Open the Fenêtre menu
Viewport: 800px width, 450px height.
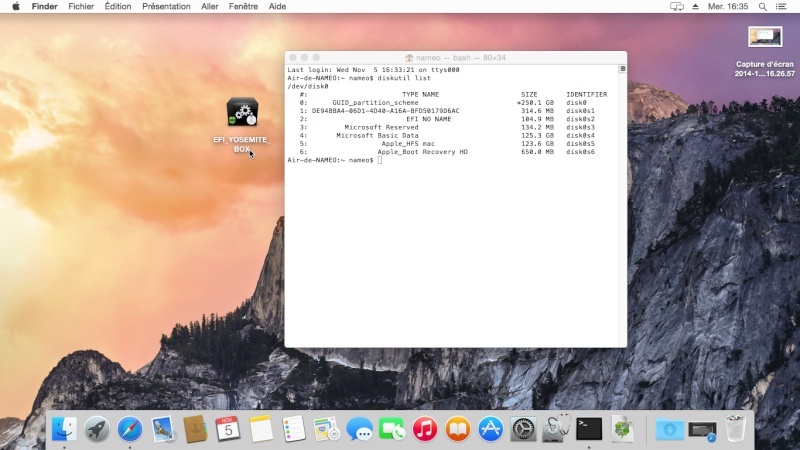click(243, 7)
